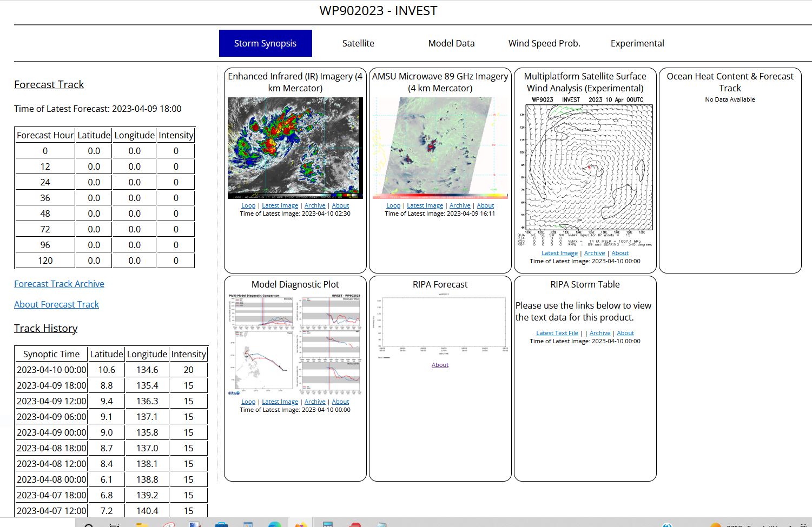This screenshot has width=812, height=527.
Task: Open the Model Diagnostic Plot thumbnail
Action: tap(295, 344)
